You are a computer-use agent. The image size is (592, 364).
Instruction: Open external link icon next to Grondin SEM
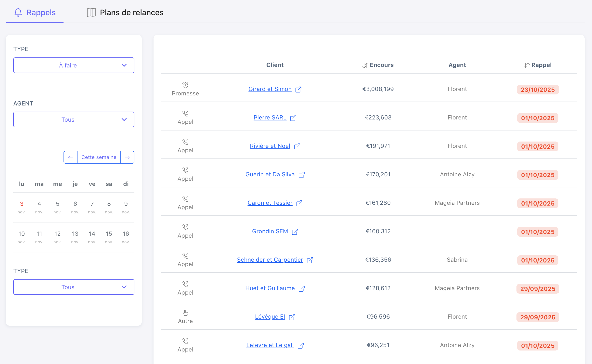click(x=295, y=232)
